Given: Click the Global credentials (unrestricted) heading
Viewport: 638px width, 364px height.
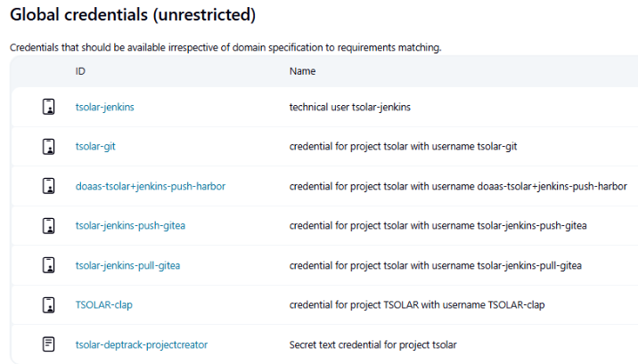Looking at the screenshot, I should [133, 15].
